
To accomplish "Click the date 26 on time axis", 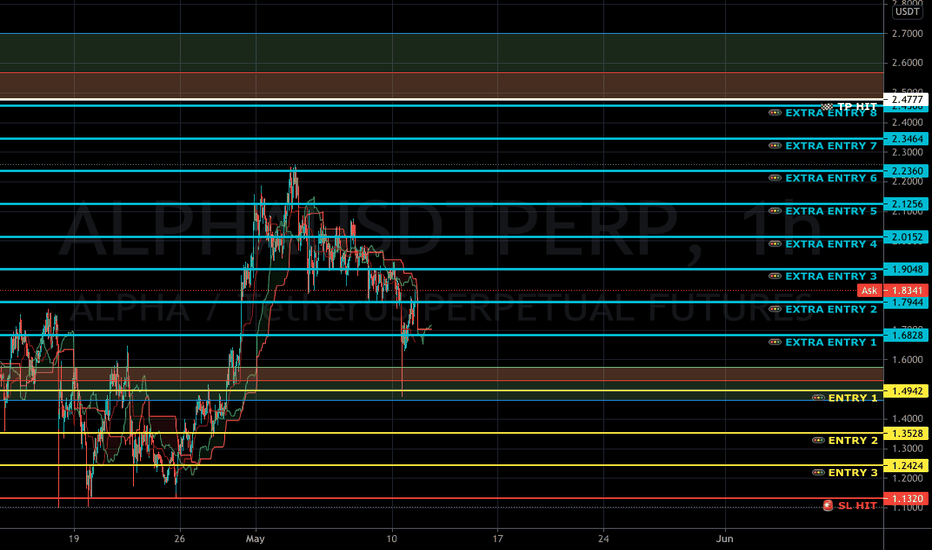I will click(180, 539).
